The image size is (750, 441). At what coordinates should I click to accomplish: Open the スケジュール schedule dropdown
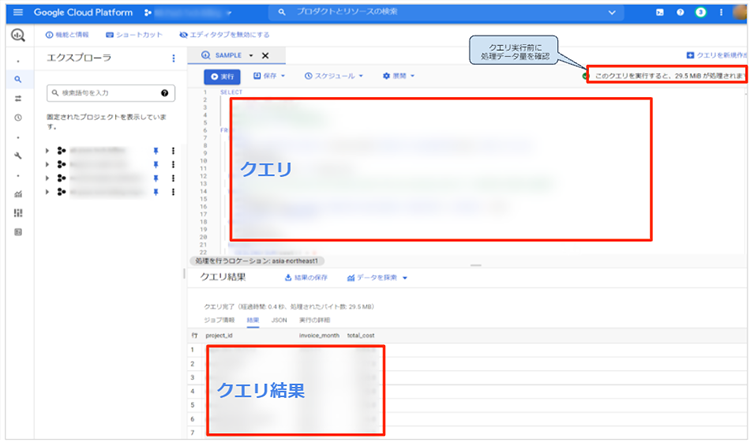coord(334,76)
